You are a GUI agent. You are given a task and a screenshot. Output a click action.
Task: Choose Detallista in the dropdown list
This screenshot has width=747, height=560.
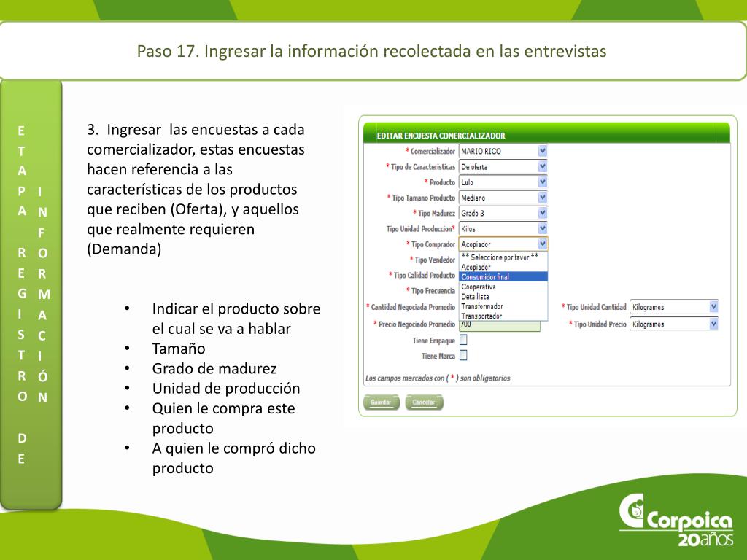click(503, 296)
